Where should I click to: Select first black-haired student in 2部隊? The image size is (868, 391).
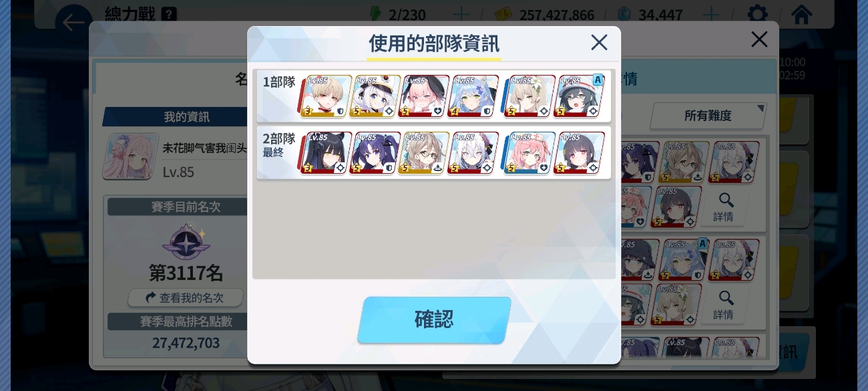[325, 153]
